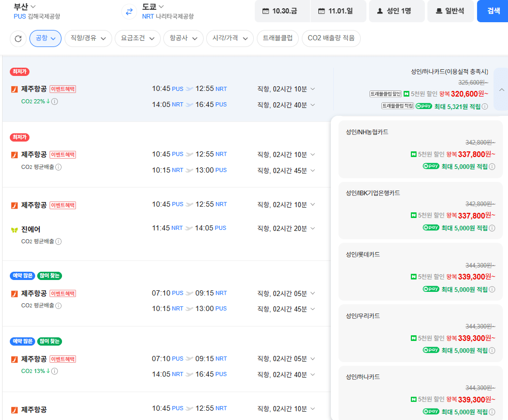Click info icon next to CO2 13%
This screenshot has width=508, height=420.
tap(55, 371)
